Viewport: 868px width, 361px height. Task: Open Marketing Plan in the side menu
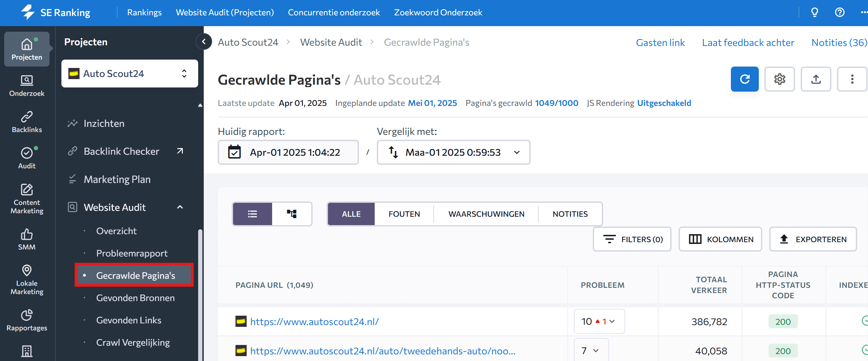117,179
